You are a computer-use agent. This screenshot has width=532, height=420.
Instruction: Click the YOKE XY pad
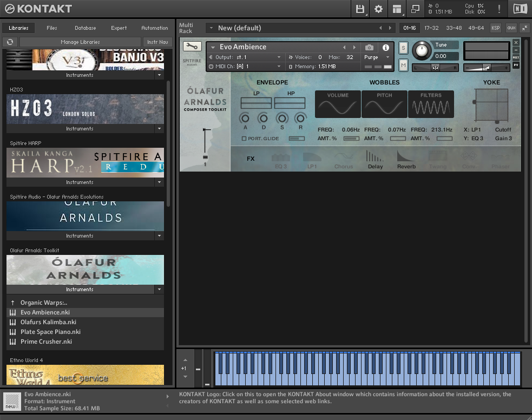[491, 105]
